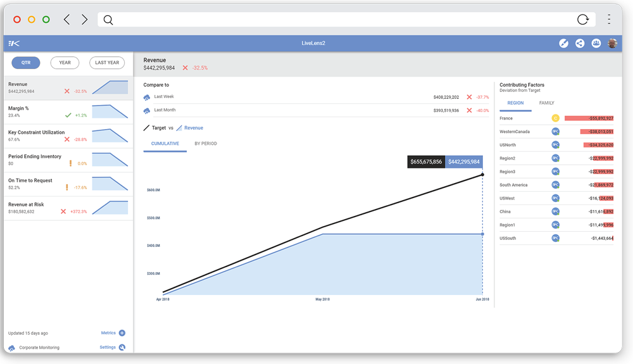
Task: Select the CUMULATIVE chart tab
Action: point(165,144)
